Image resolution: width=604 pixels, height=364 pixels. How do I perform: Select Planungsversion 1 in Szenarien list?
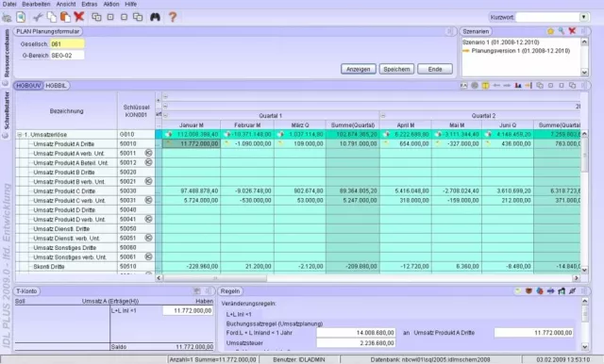[x=520, y=51]
